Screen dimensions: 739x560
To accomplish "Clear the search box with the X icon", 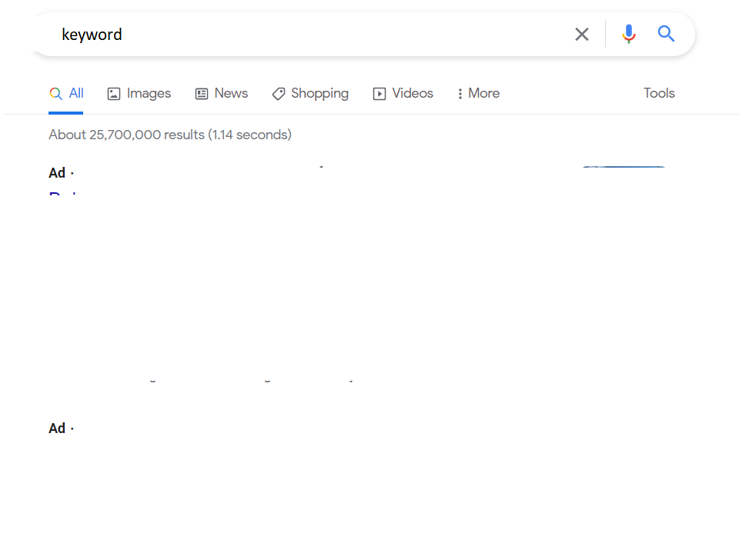I will pyautogui.click(x=582, y=35).
